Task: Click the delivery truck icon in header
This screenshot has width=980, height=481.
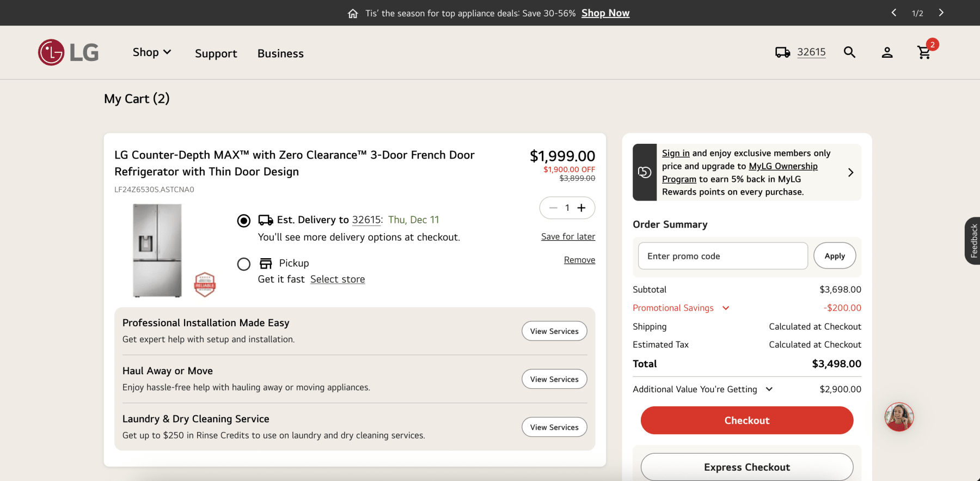Action: pos(782,52)
